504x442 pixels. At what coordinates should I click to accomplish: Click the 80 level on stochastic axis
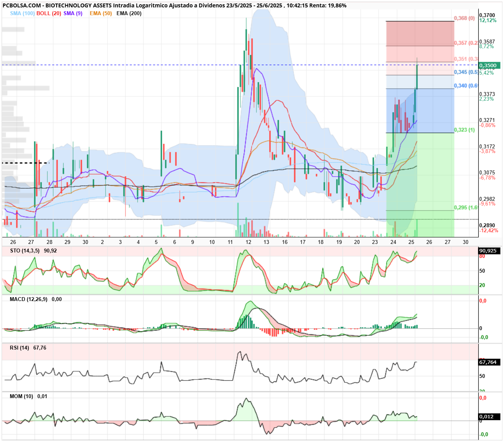[482, 256]
